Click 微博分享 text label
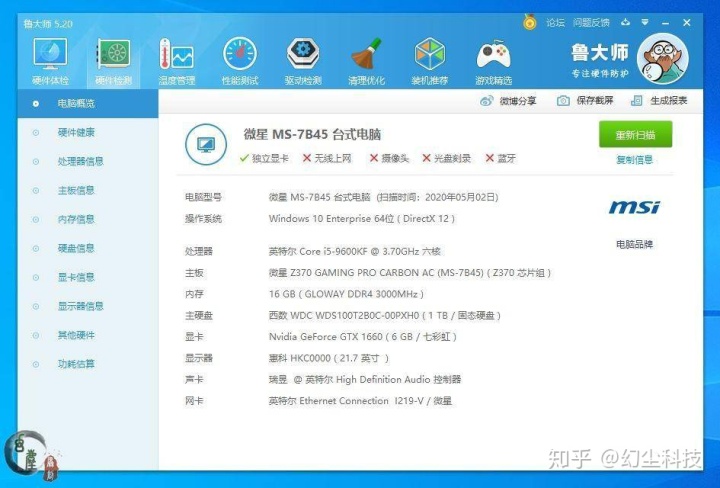The width and height of the screenshot is (720, 488). (x=518, y=101)
